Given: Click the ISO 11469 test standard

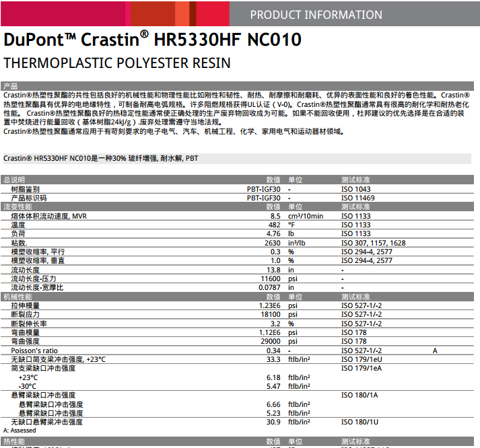Looking at the screenshot, I should click(358, 198).
